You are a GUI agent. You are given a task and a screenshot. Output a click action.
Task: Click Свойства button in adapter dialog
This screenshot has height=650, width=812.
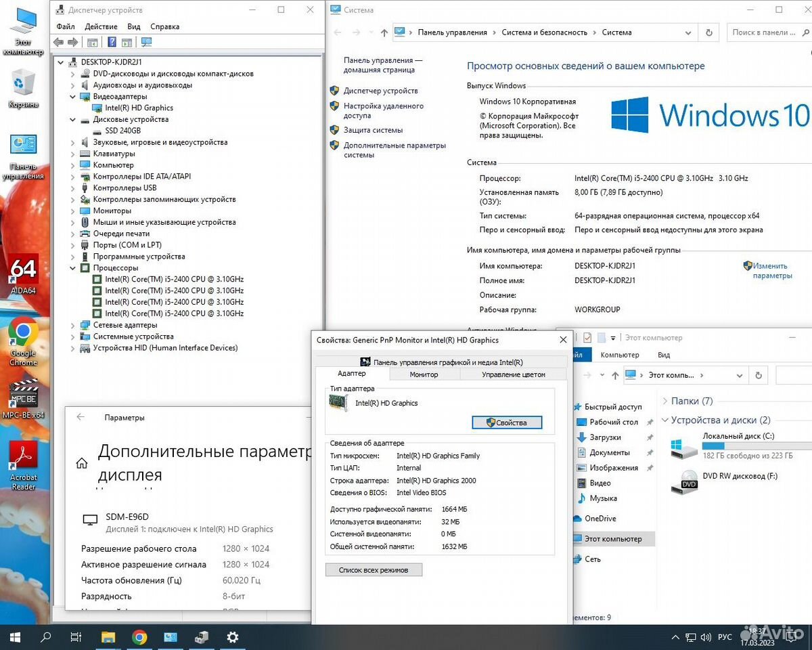[x=507, y=422]
